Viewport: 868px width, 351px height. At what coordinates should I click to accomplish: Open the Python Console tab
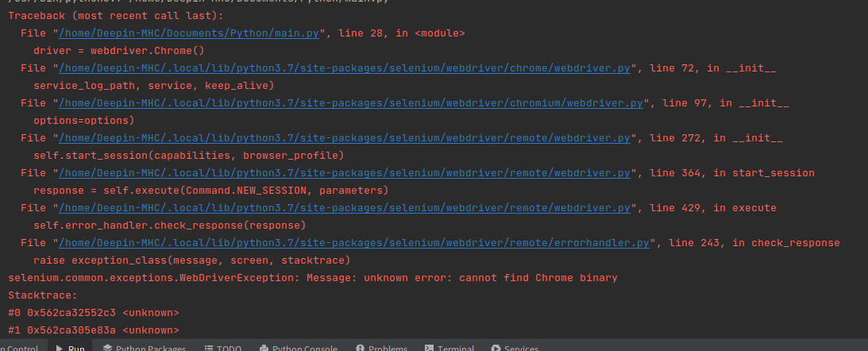298,347
